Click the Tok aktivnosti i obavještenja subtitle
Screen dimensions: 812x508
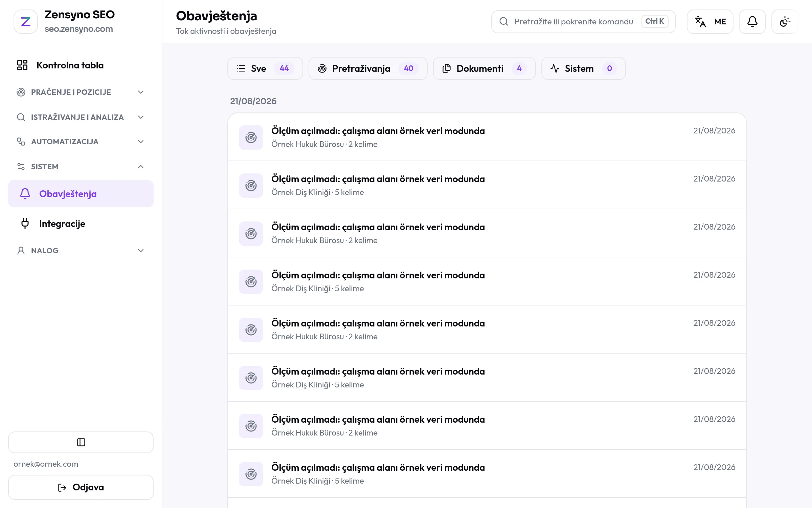tap(226, 31)
